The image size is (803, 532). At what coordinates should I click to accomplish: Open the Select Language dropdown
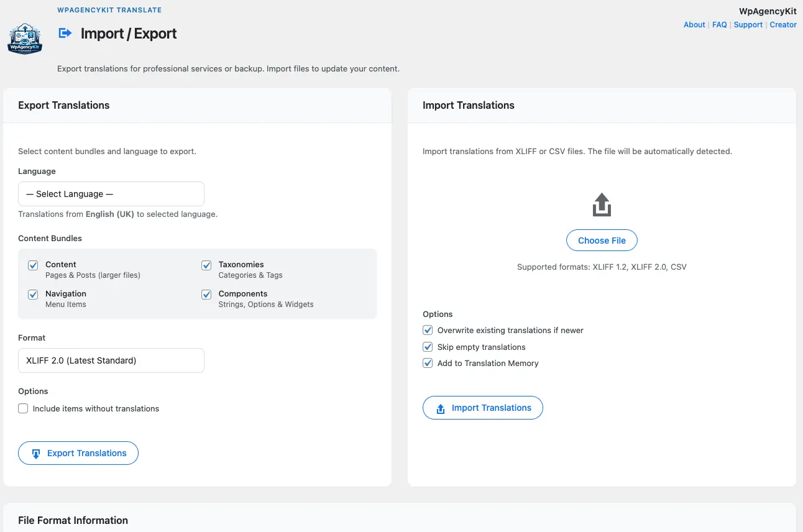pos(111,194)
